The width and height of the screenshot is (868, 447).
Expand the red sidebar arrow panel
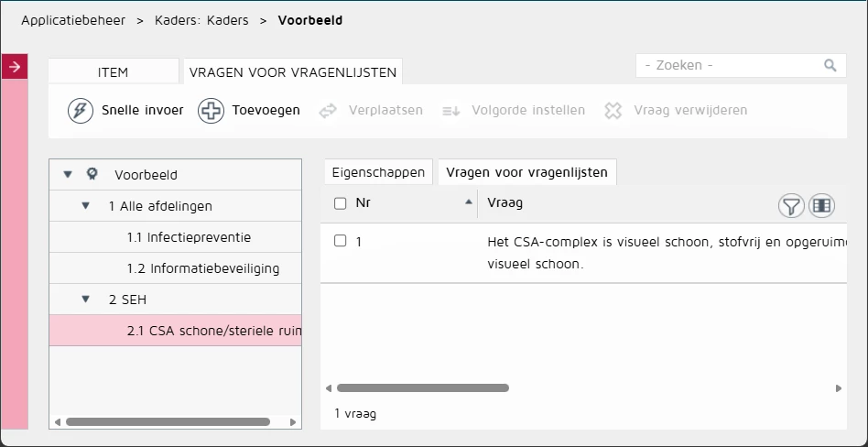click(x=15, y=67)
